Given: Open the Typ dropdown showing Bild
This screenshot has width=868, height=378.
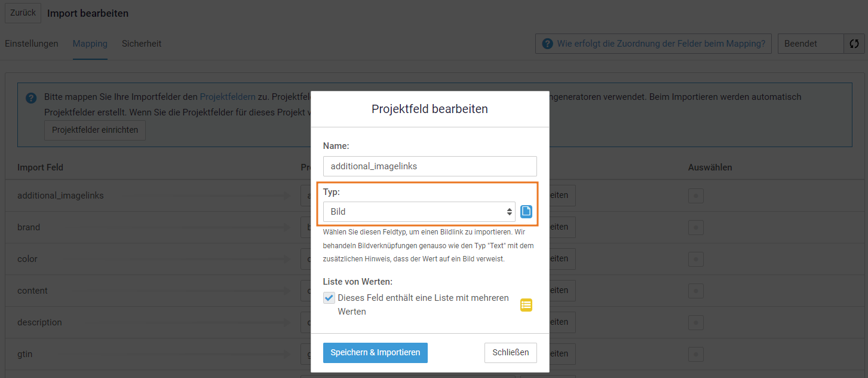Looking at the screenshot, I should (x=419, y=212).
